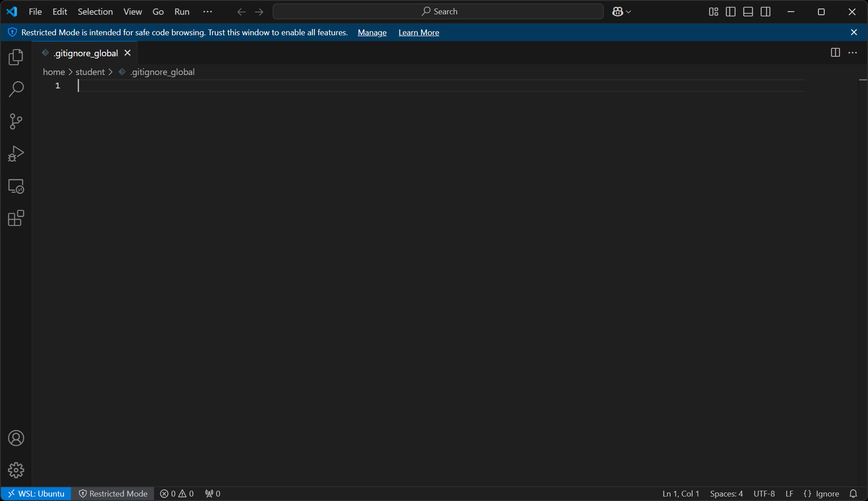This screenshot has height=501, width=868.
Task: Open the editor More Actions menu
Action: 853,53
